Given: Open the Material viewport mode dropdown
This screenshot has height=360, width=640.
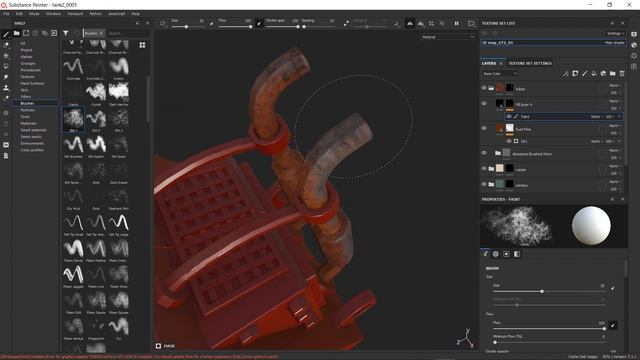Looking at the screenshot, I should tap(448, 37).
